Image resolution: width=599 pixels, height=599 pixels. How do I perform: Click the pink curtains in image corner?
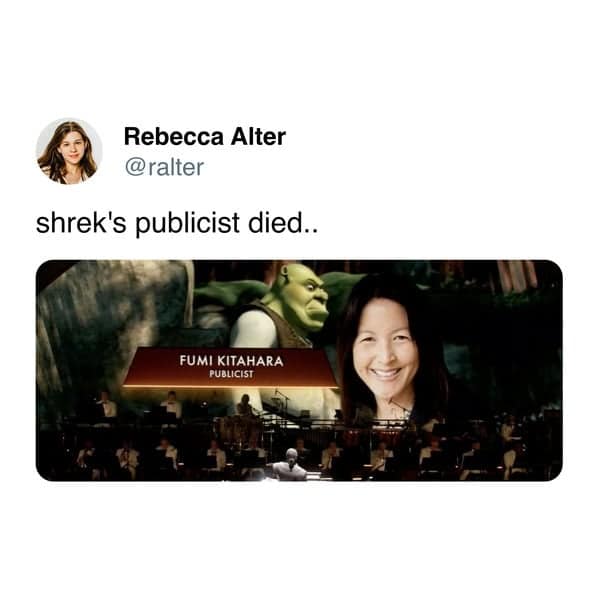518,274
